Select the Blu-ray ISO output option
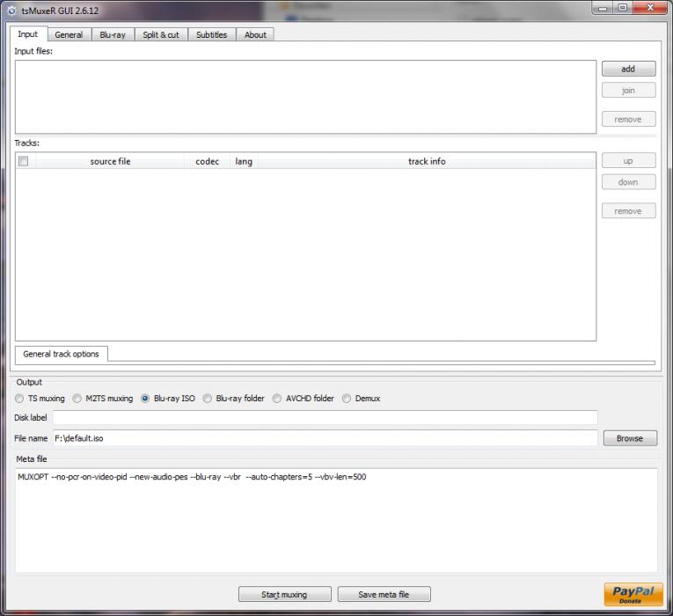Image resolution: width=673 pixels, height=616 pixels. (x=168, y=399)
